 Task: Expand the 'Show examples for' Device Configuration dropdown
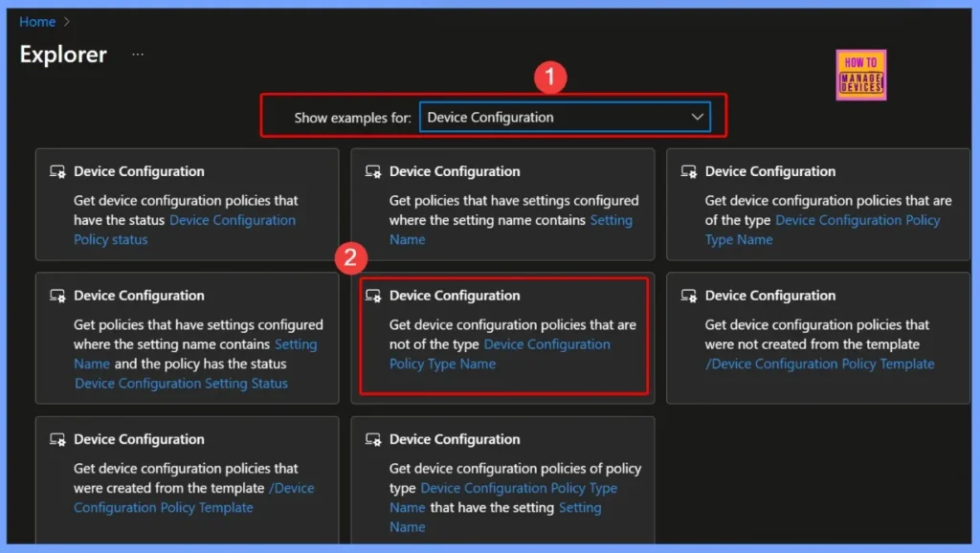565,117
